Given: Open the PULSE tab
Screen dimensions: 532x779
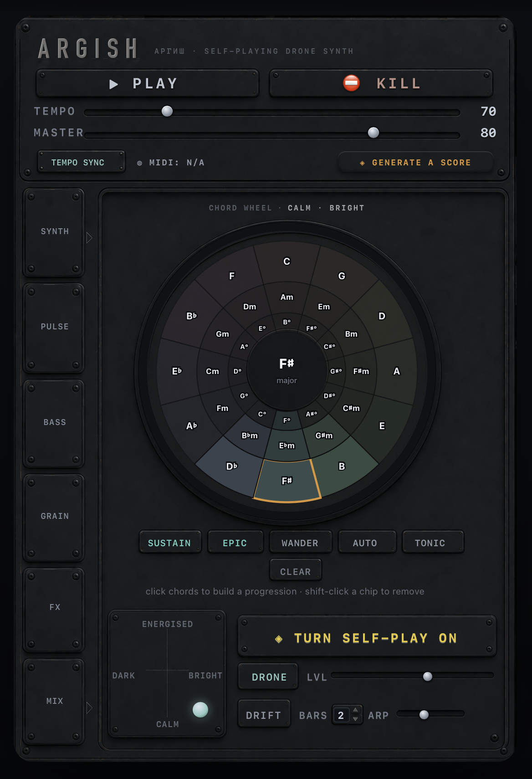Looking at the screenshot, I should tap(54, 327).
